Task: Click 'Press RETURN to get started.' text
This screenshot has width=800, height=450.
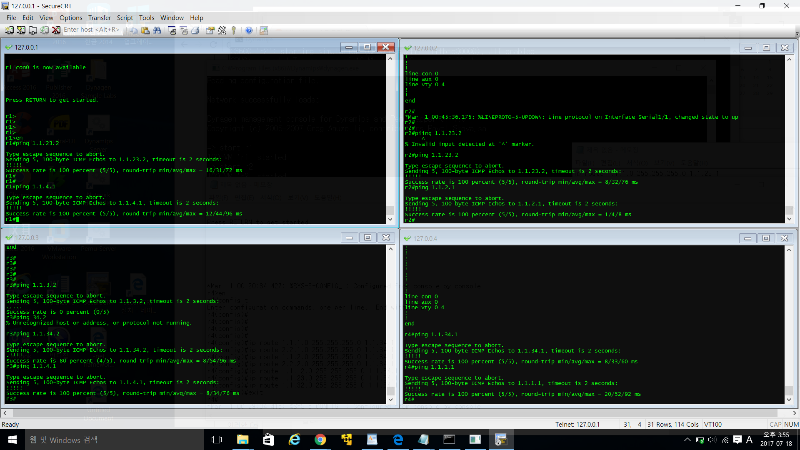Action: click(52, 100)
